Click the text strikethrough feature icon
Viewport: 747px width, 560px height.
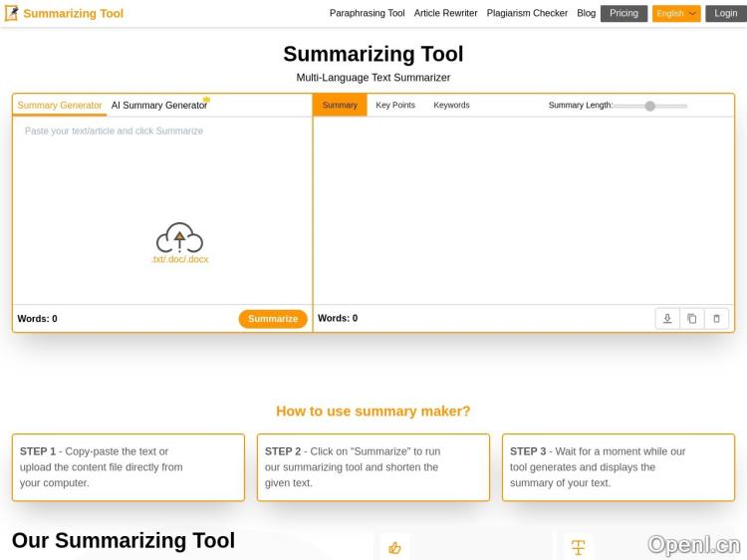pyautogui.click(x=578, y=547)
